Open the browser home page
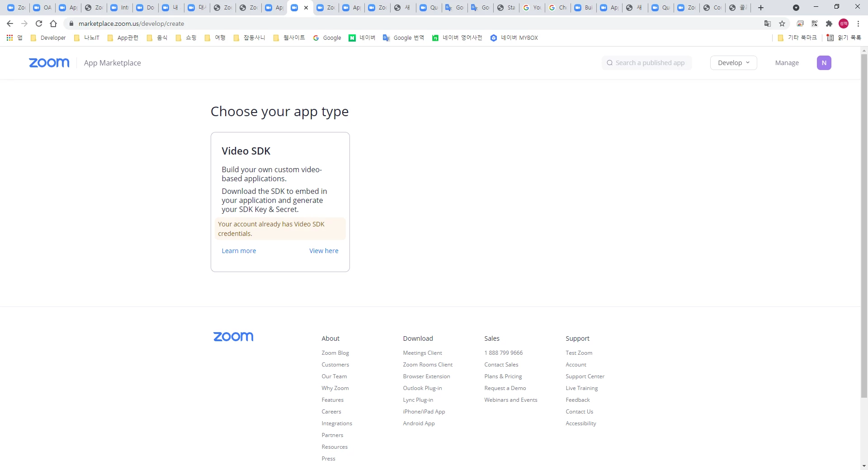This screenshot has height=470, width=868. pyautogui.click(x=53, y=23)
